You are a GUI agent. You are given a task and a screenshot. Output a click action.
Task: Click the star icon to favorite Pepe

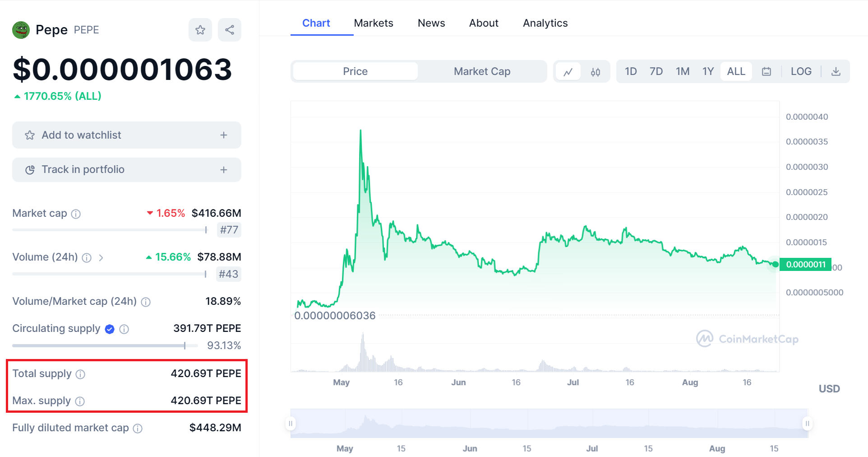200,29
